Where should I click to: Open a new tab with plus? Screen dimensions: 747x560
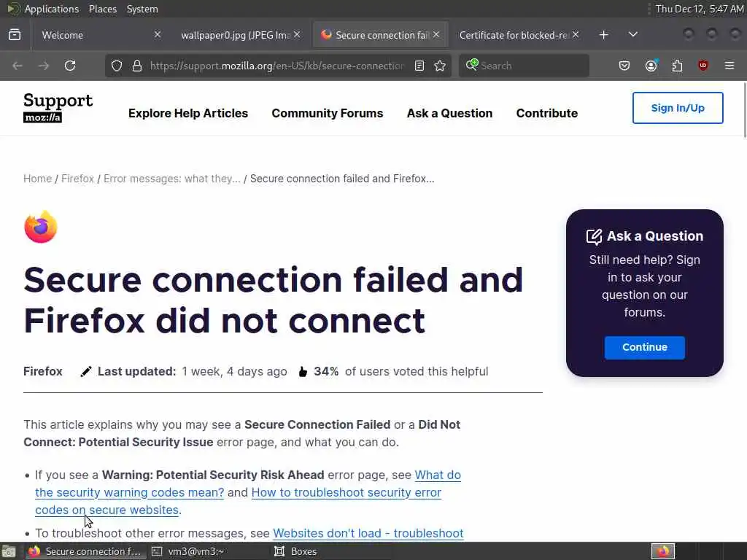click(603, 35)
